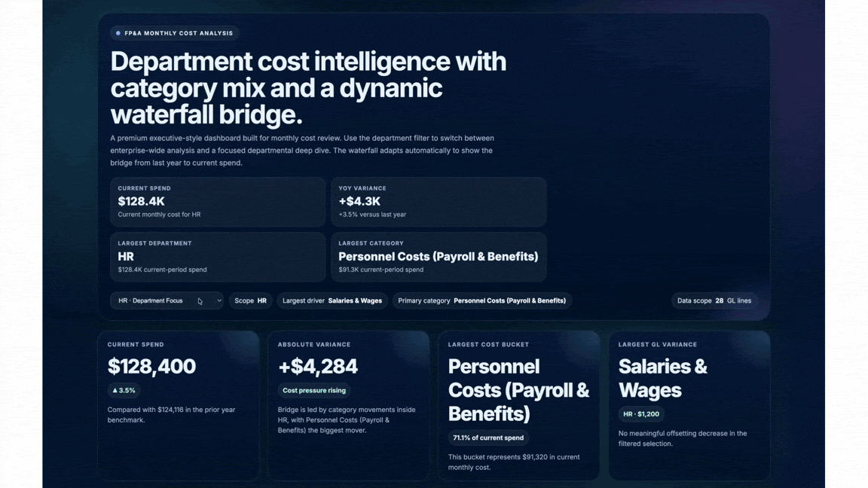
Task: Select the top Current Spend $128.4K card
Action: click(217, 202)
